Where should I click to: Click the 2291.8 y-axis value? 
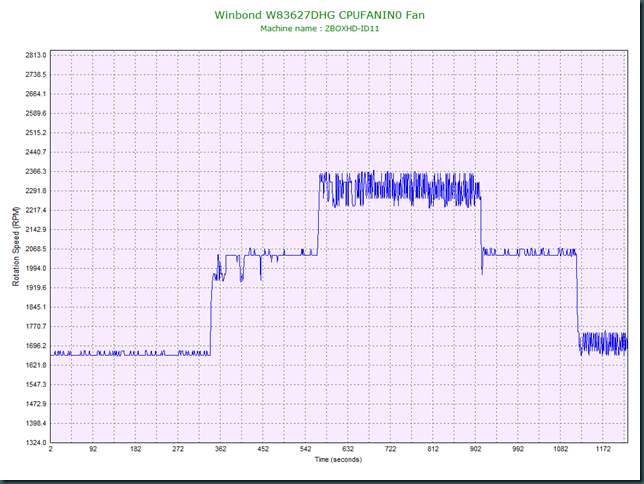(36, 191)
